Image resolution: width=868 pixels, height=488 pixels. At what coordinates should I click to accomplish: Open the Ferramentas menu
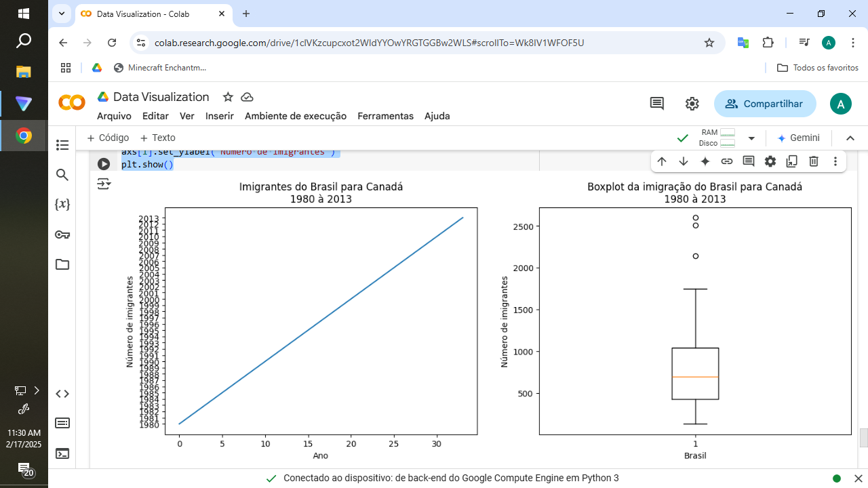[385, 116]
